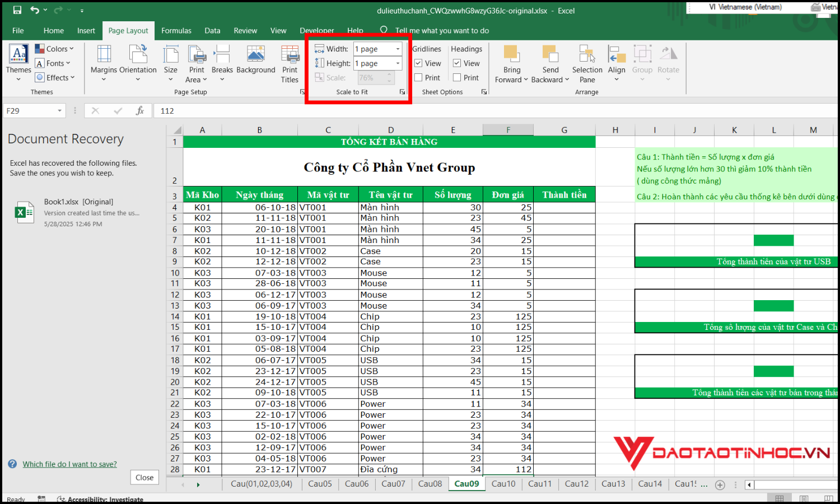Click the Themes icon
This screenshot has width=840, height=504.
18,55
